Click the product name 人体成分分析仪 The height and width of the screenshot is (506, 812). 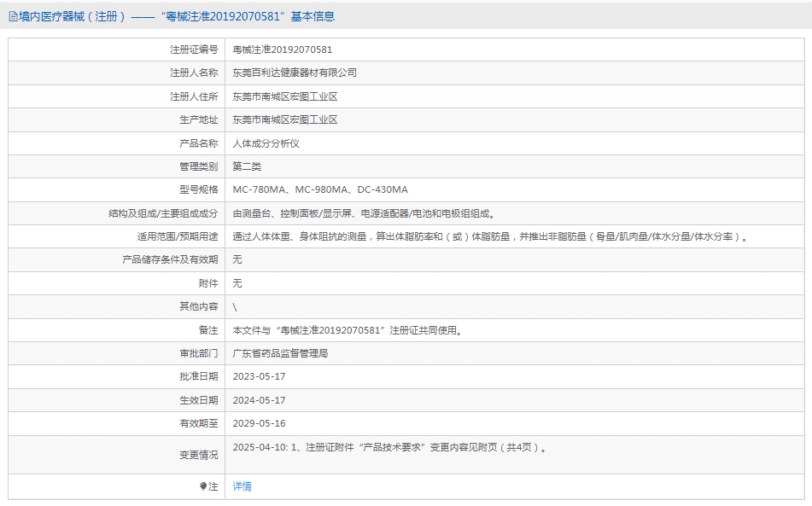pos(266,143)
